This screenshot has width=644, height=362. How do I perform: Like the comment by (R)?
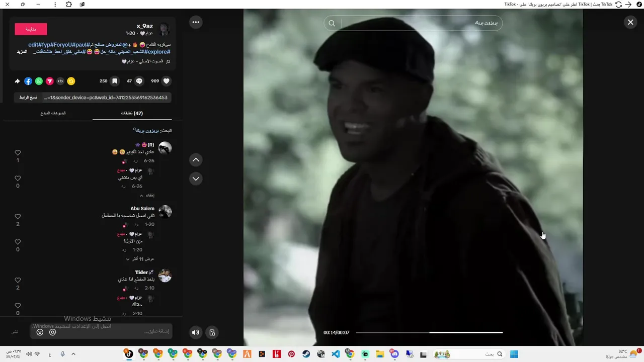pyautogui.click(x=18, y=153)
